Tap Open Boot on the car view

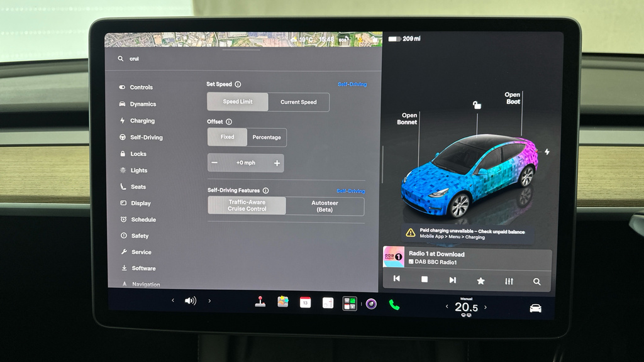tap(512, 98)
